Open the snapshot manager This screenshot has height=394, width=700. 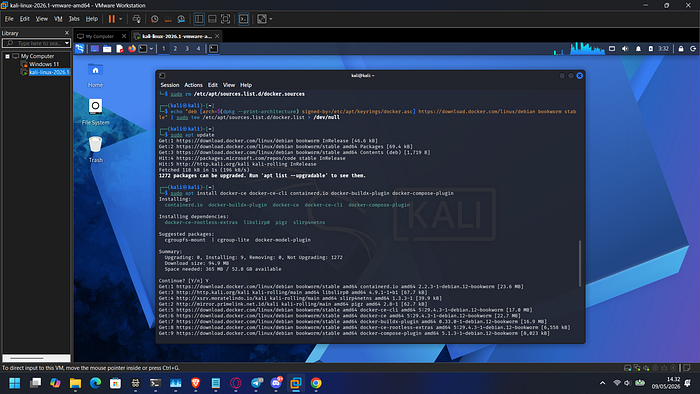pyautogui.click(x=181, y=19)
